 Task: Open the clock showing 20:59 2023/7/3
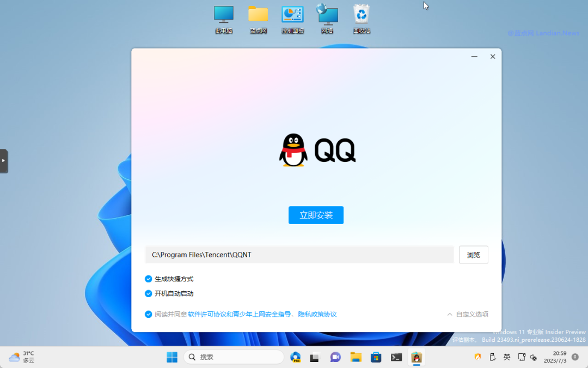(x=555, y=357)
